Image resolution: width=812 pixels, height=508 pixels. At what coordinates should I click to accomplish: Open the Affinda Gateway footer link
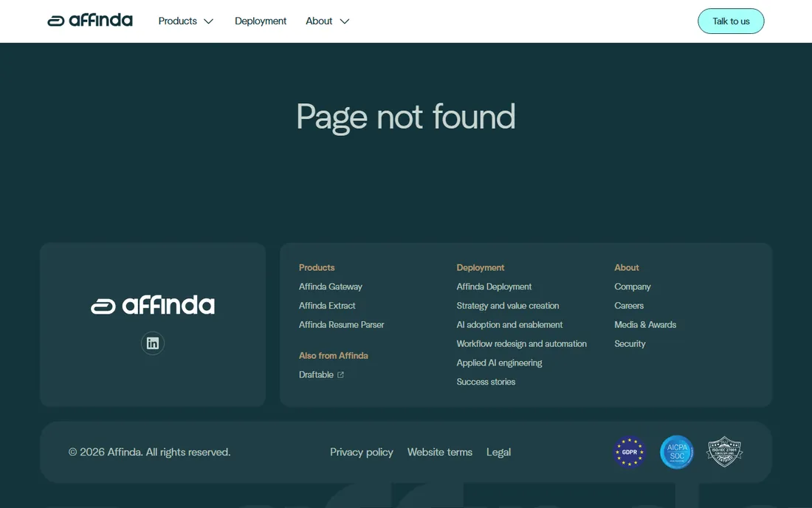point(331,287)
